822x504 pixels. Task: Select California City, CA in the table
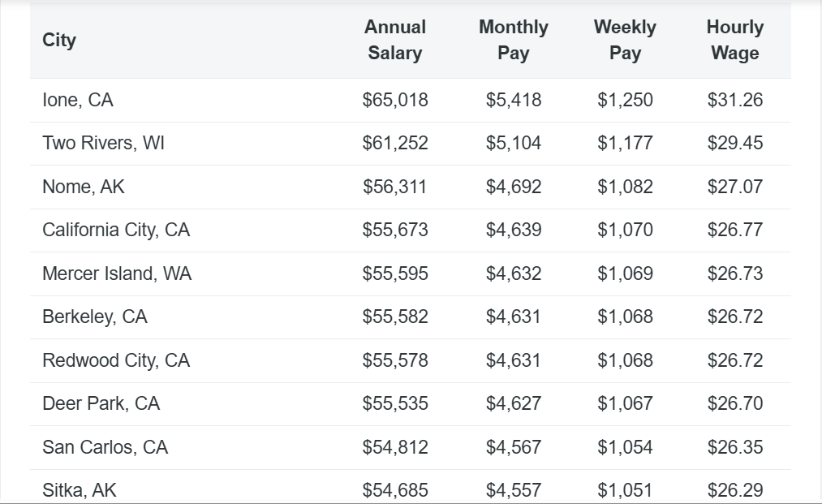tap(116, 230)
